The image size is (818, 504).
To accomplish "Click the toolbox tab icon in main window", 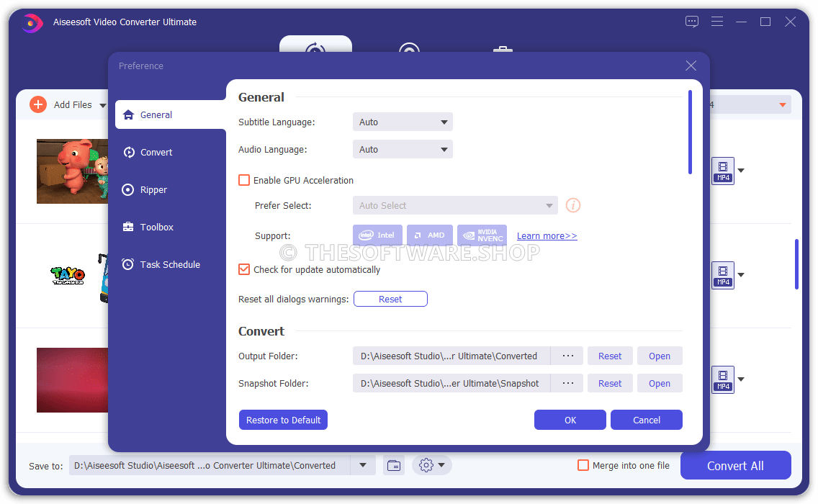I will 503,48.
